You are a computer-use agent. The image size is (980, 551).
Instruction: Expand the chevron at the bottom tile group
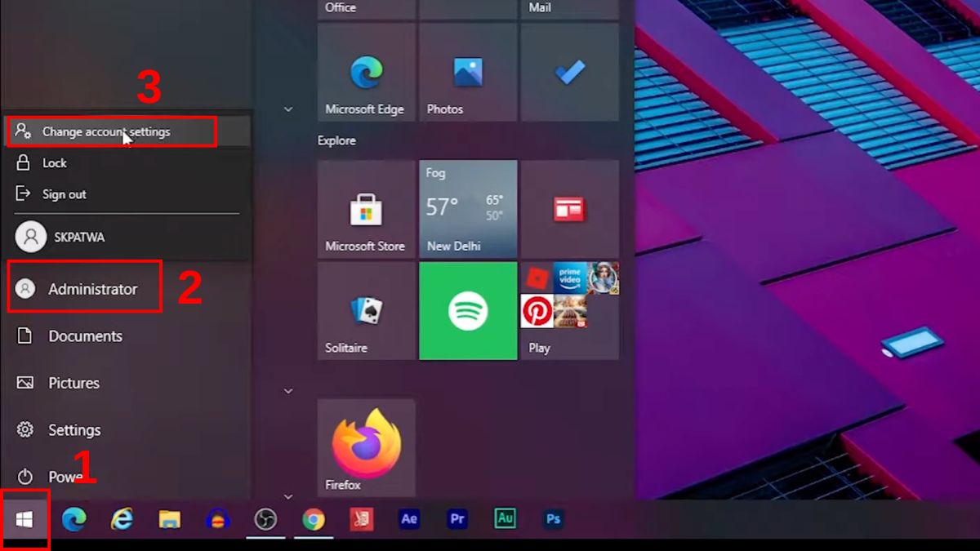[287, 495]
